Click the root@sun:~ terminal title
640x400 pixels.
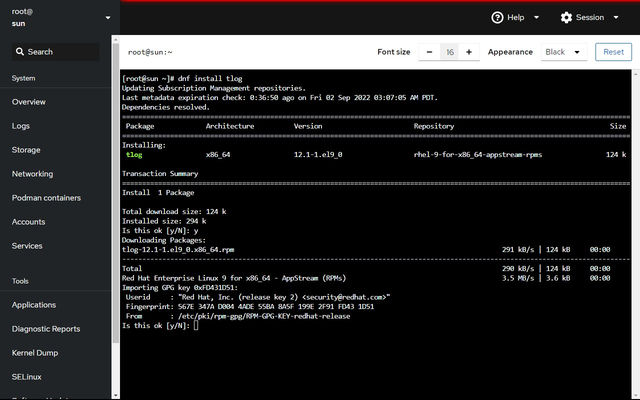150,52
